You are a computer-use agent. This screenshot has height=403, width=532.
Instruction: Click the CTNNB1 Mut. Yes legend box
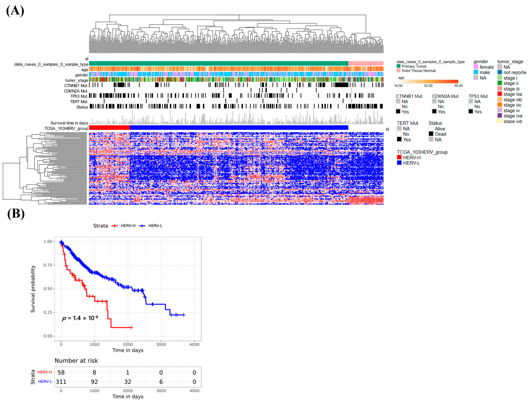point(398,112)
